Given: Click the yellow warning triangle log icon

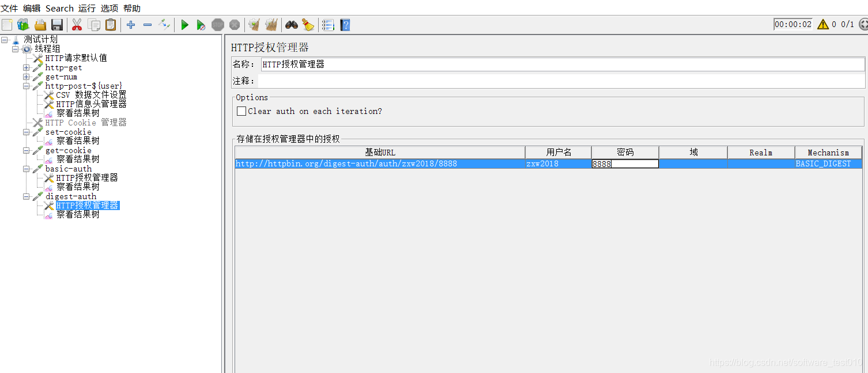Looking at the screenshot, I should [822, 24].
